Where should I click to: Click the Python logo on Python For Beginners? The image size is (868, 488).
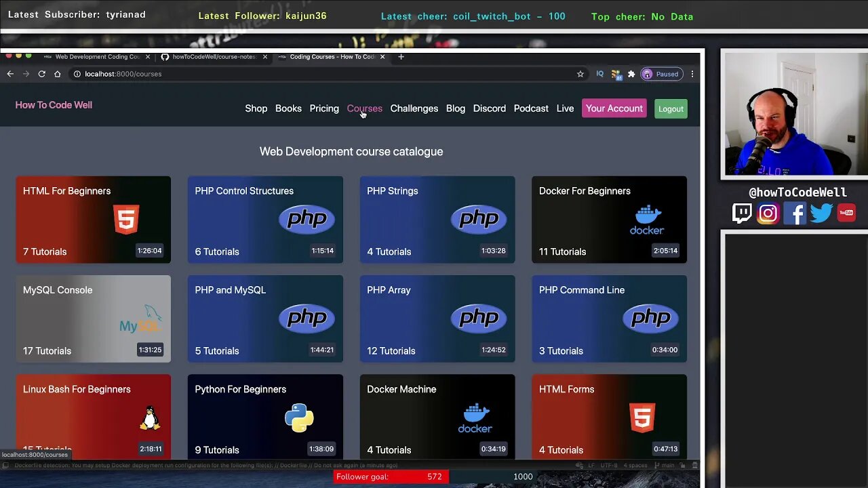299,418
